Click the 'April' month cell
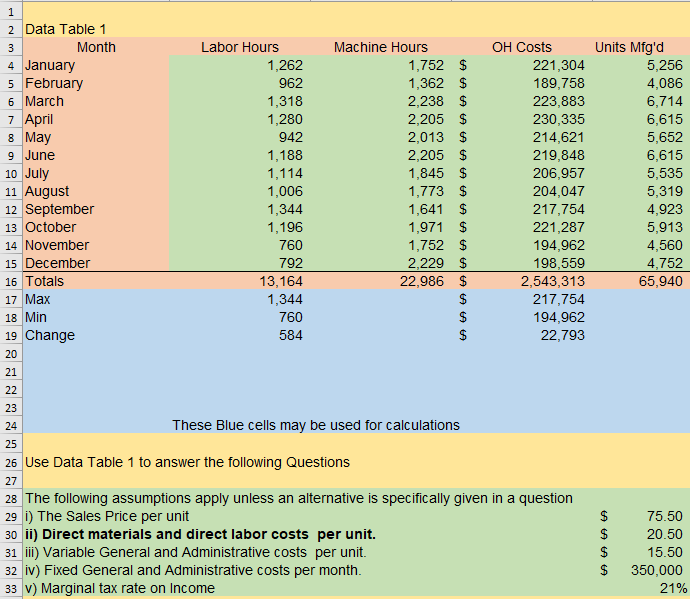The width and height of the screenshot is (690, 599). click(96, 119)
